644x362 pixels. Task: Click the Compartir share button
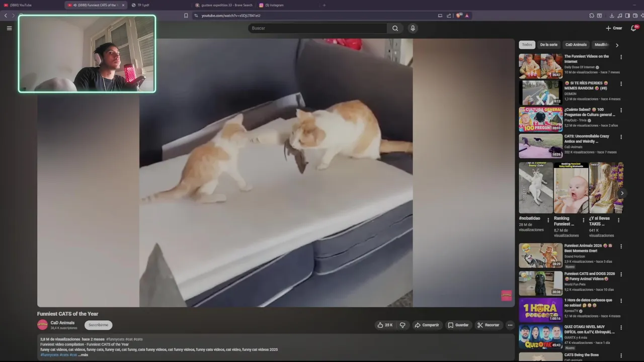[427, 325]
